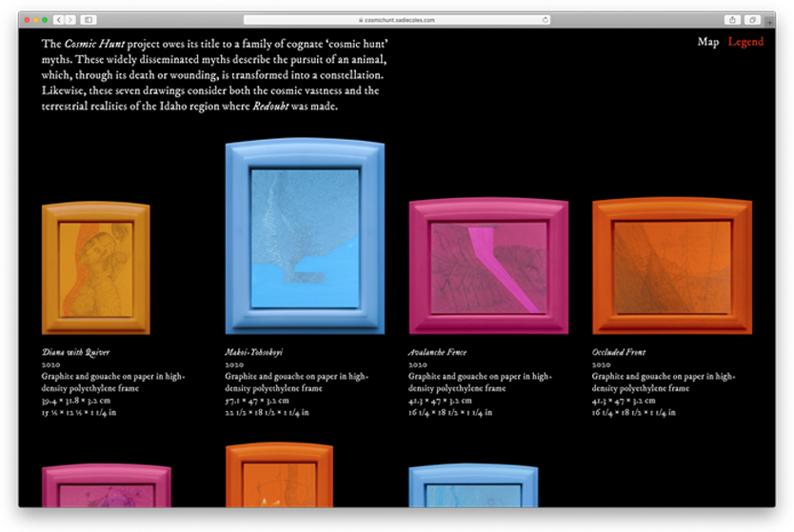Open the Map link
Viewport: 794px width, 532px height.
tap(707, 42)
